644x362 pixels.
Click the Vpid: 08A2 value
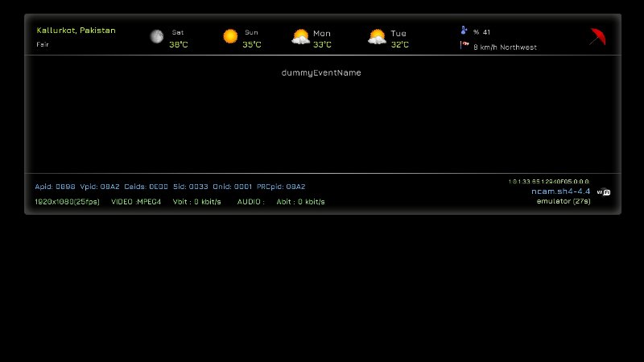(x=100, y=187)
